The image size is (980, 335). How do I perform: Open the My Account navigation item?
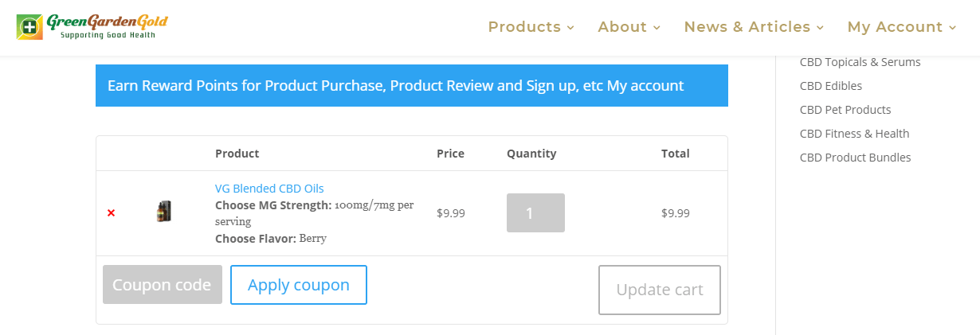click(x=895, y=27)
